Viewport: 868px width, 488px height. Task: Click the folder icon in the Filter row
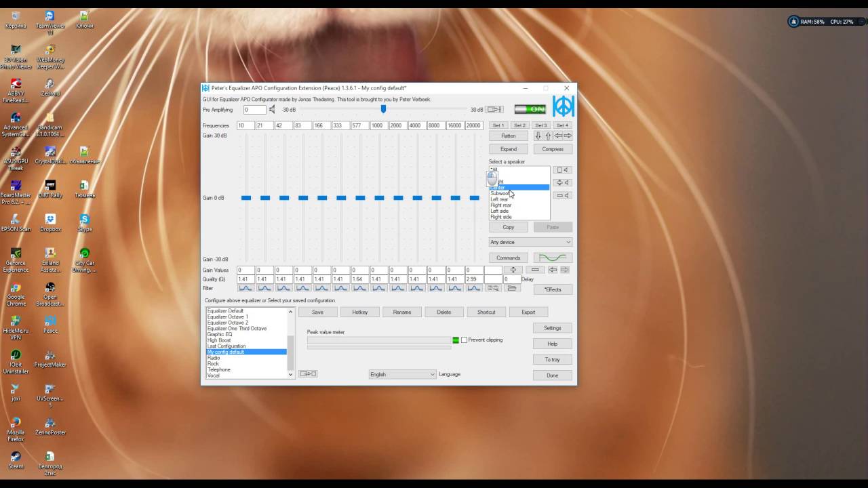(512, 289)
